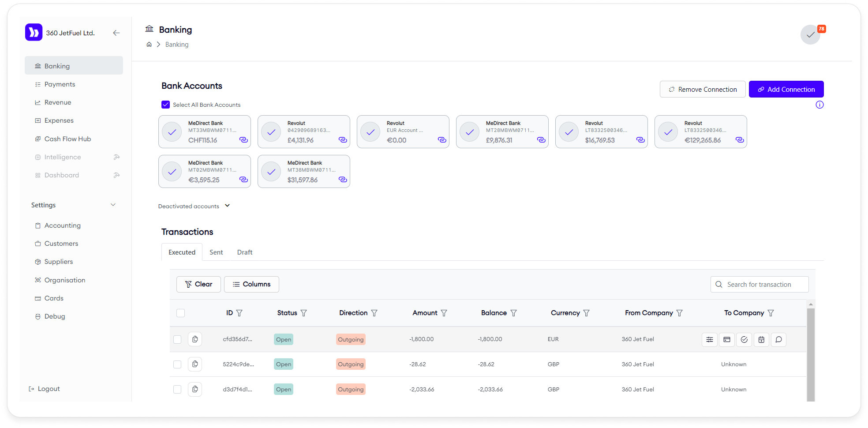This screenshot has width=868, height=428.
Task: Open filter for Balance column
Action: click(514, 313)
